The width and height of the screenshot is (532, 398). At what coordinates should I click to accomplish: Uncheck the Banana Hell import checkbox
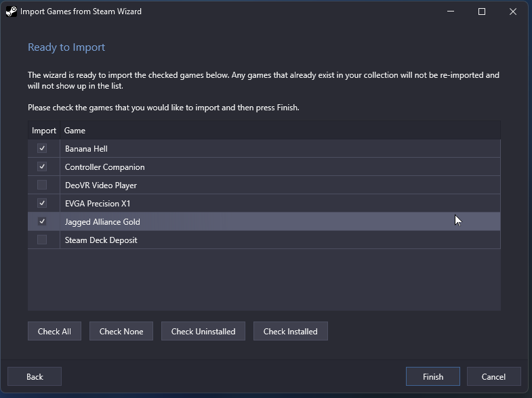[42, 148]
